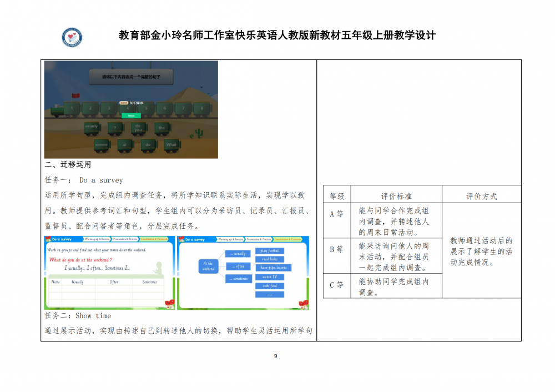Viewport: 555px width, 392px height.
Task: Select the line 任务二: Show time
Action: [78, 316]
